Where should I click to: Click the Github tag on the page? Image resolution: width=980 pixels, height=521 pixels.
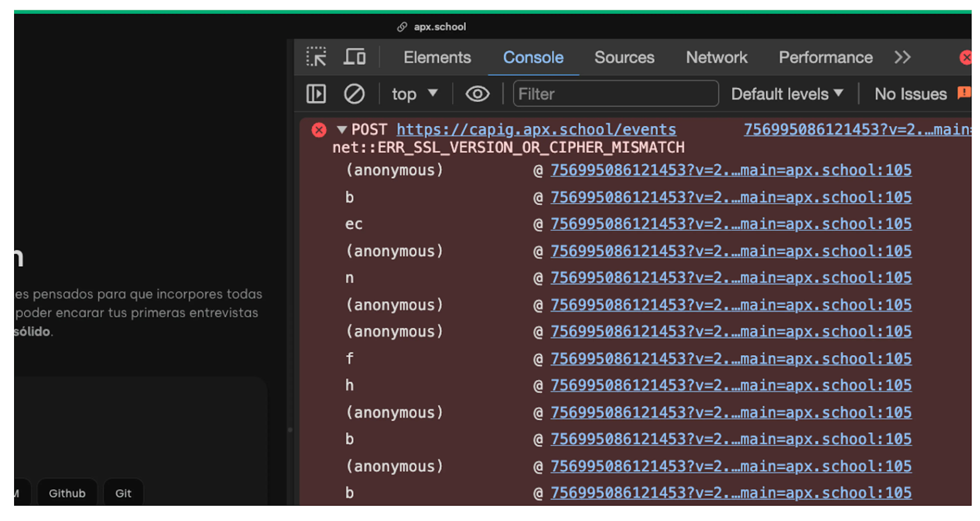(x=67, y=493)
